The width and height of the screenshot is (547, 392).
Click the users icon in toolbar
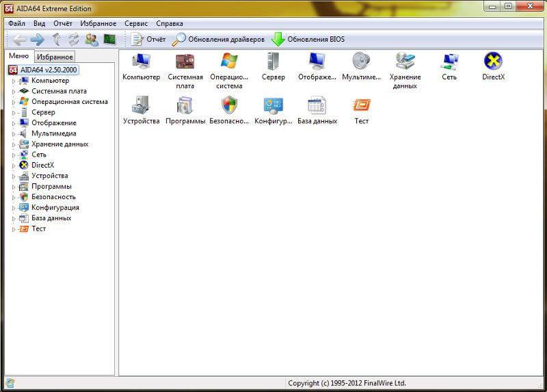click(x=92, y=40)
